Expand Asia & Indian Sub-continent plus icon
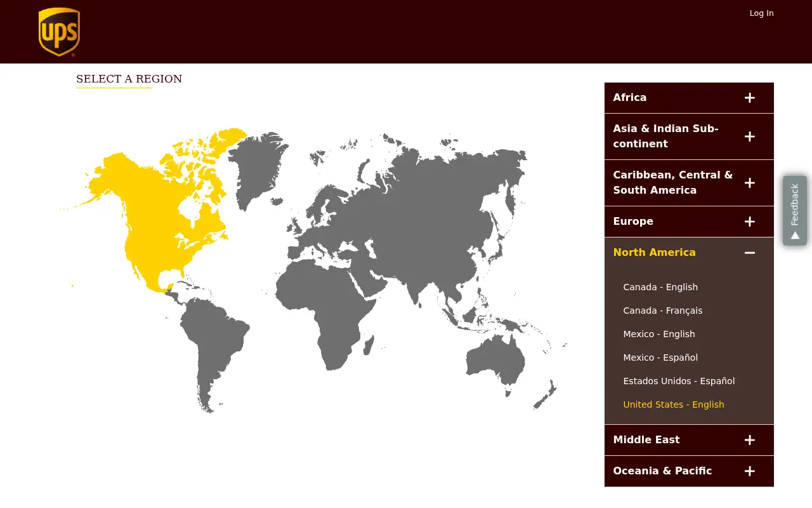 click(750, 137)
